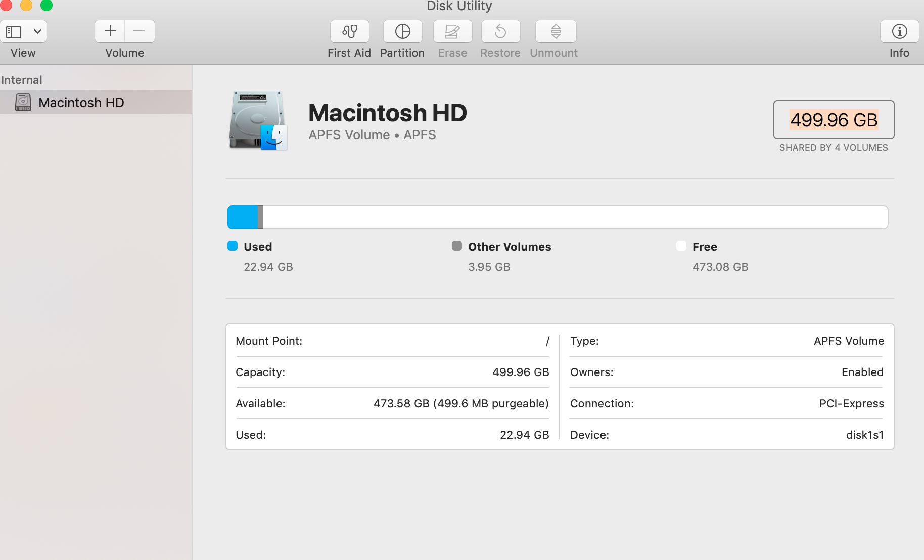Click the '473.08 GB' Free value
Viewport: 924px width, 560px height.
tap(720, 267)
